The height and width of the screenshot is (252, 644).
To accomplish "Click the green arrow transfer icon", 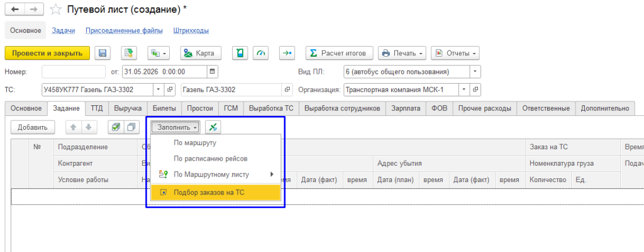I will tap(287, 53).
